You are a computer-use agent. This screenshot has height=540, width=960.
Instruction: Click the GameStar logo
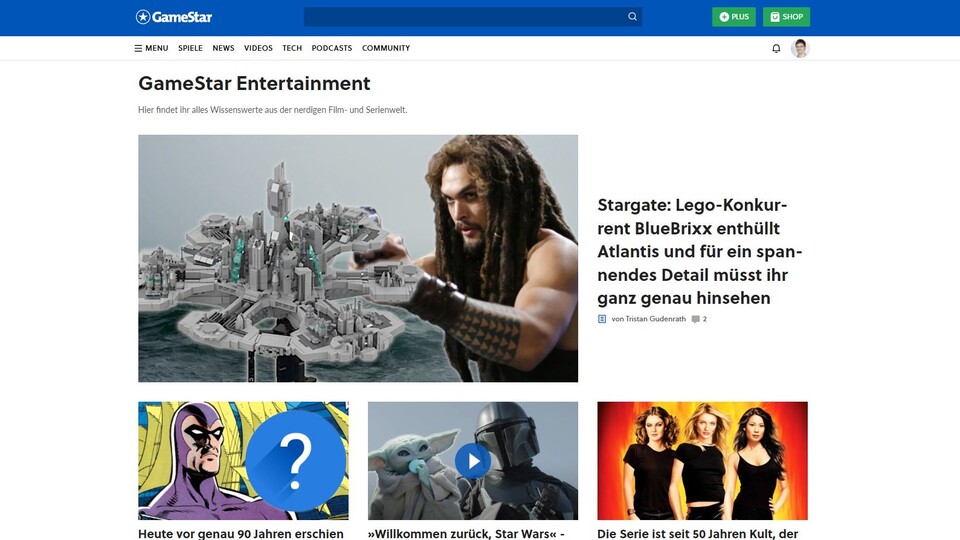[174, 17]
